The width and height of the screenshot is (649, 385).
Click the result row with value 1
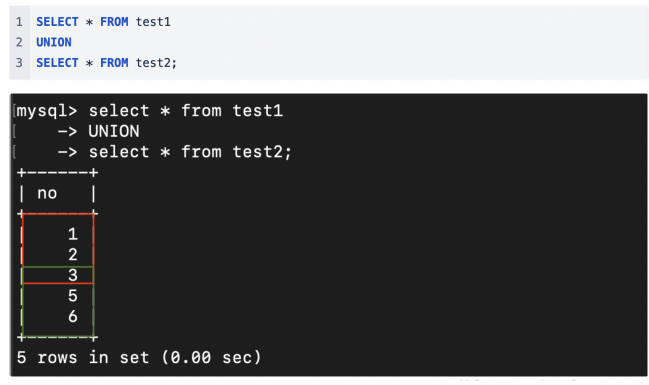(x=58, y=234)
